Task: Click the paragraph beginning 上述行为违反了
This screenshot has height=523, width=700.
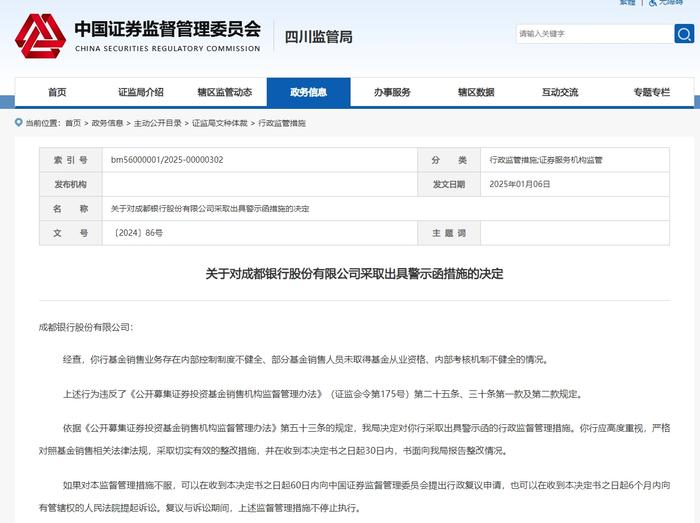Action: 323,394
